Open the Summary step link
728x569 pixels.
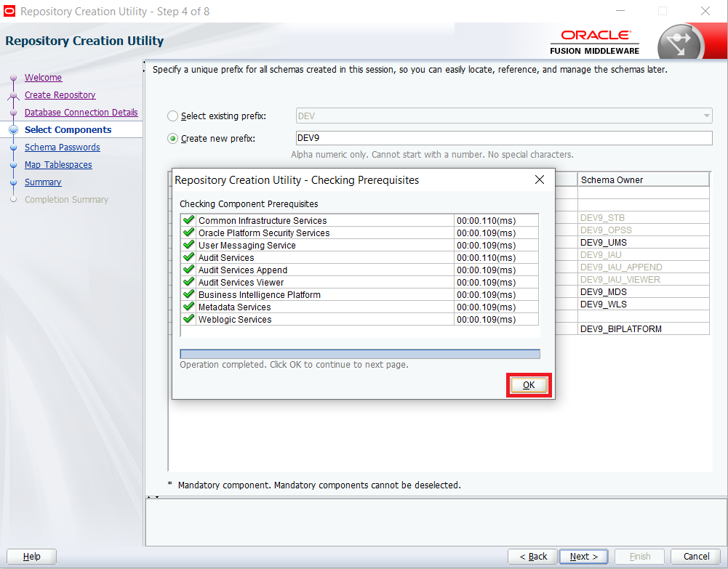pos(43,182)
